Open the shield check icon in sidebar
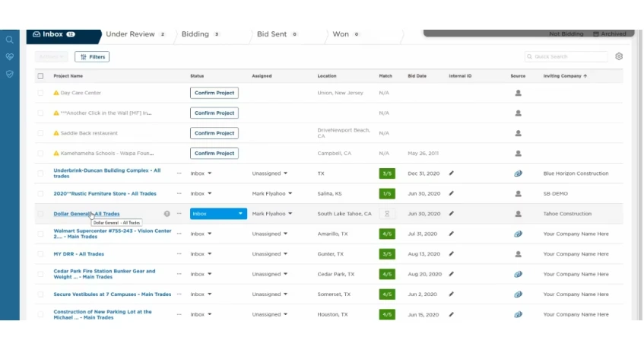 9,74
